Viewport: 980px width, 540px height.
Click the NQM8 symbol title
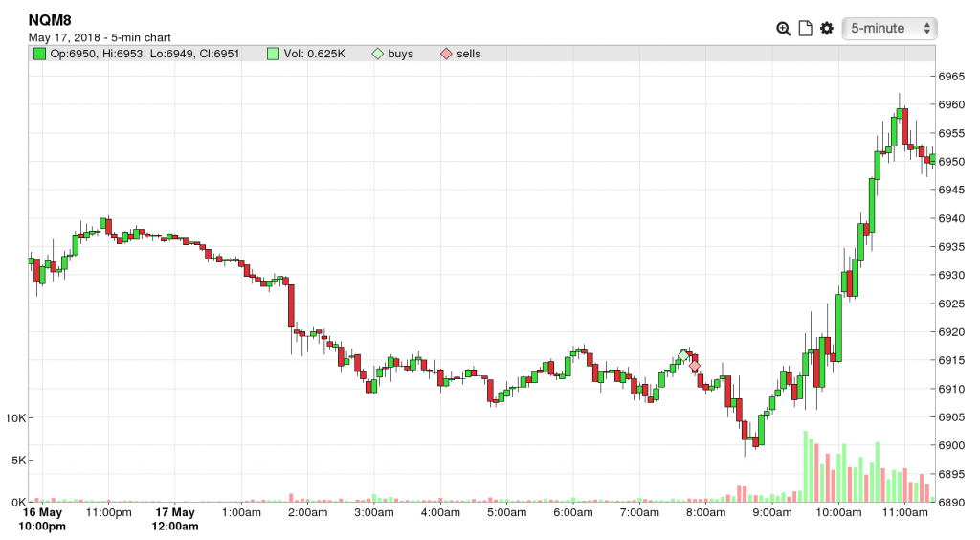pos(50,20)
